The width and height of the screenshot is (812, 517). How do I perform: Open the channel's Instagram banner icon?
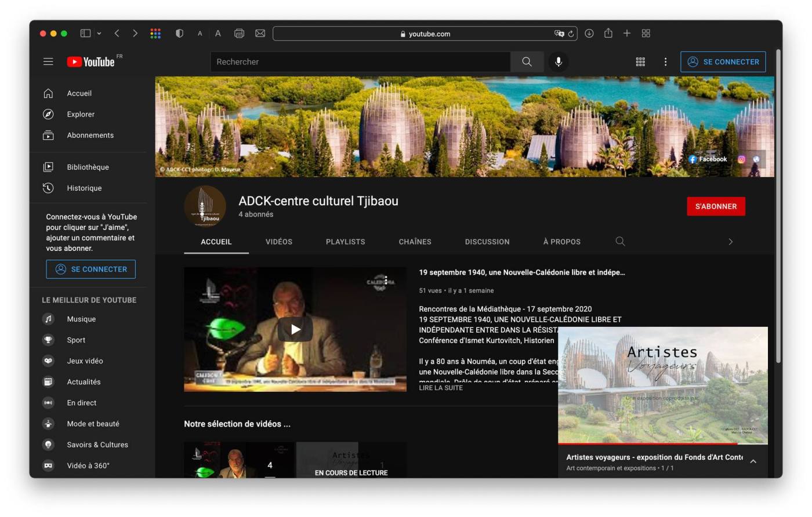click(x=741, y=159)
